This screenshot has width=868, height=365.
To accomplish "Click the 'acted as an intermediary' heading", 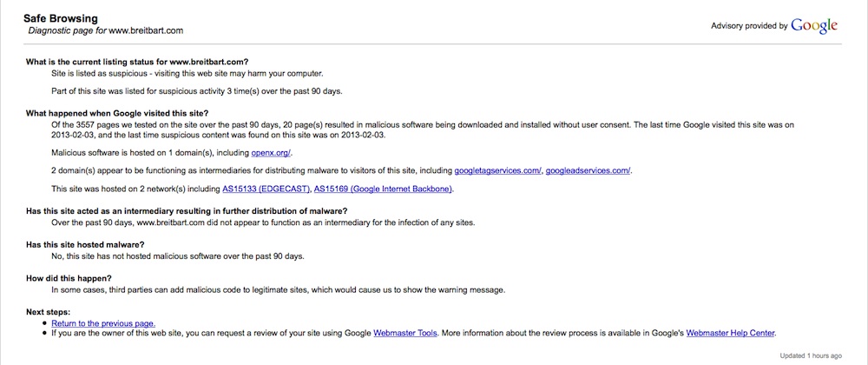I will click(187, 211).
